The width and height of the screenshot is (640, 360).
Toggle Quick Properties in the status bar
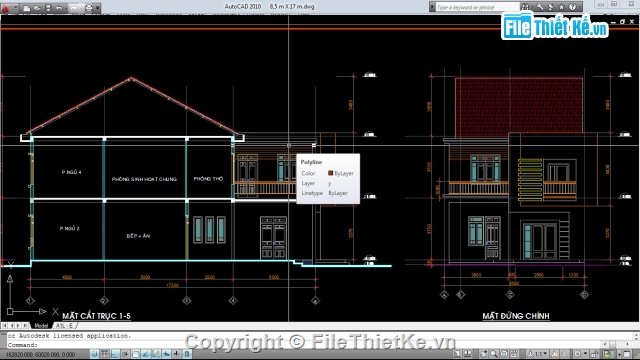(187, 354)
